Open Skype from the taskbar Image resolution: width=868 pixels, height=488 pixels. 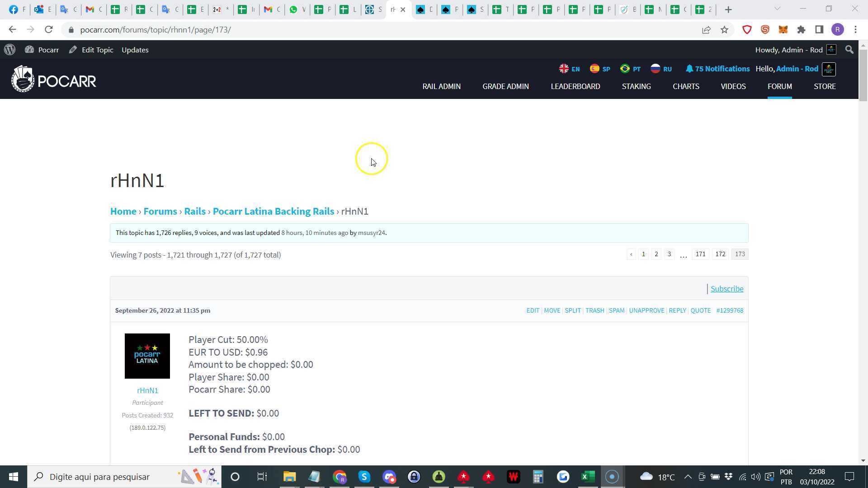click(x=364, y=477)
